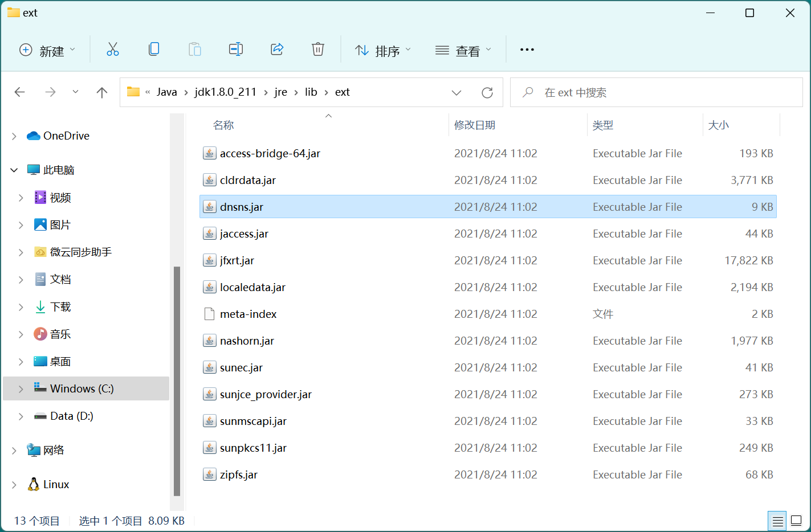The width and height of the screenshot is (811, 532).
Task: Click the search ext input field
Action: tap(657, 92)
